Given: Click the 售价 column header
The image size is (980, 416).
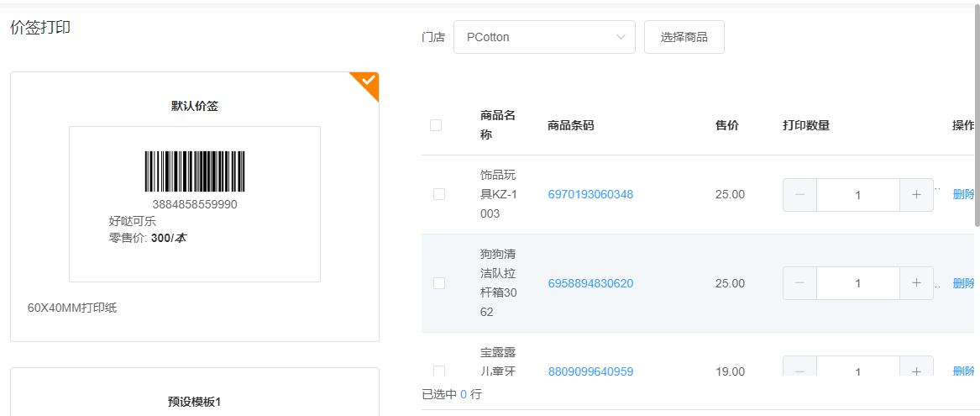Looking at the screenshot, I should [x=727, y=125].
